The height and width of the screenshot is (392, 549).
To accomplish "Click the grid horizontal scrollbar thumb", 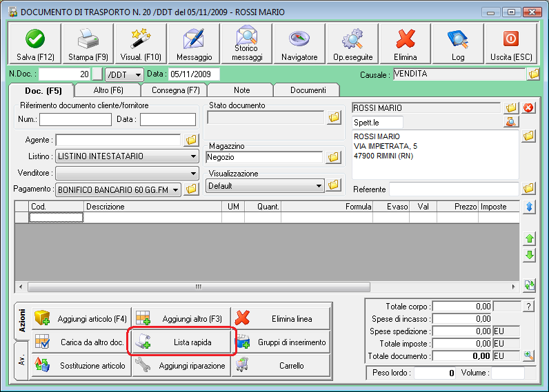I will [x=199, y=287].
